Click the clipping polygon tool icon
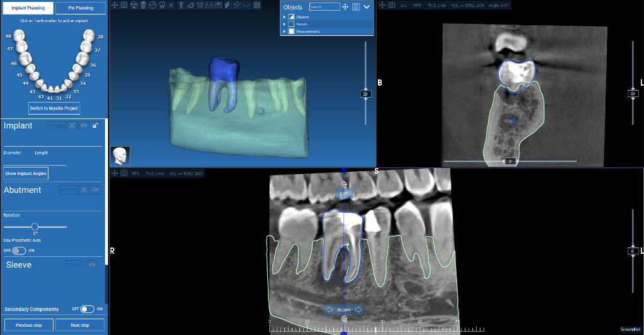This screenshot has height=335, width=644. [191, 5]
